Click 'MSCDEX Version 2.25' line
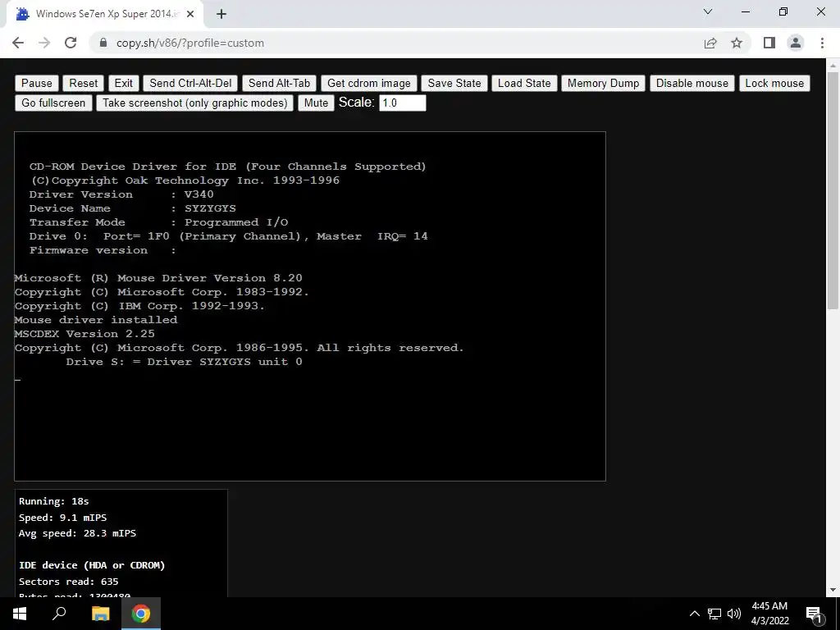840x630 pixels. pos(84,334)
